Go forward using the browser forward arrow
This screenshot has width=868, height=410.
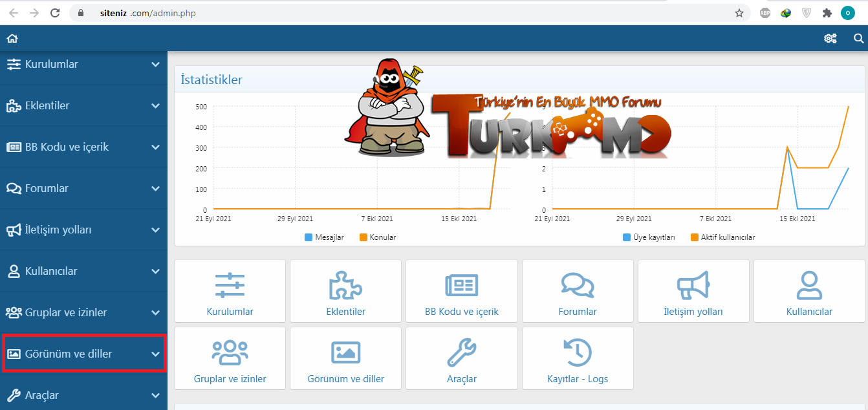click(x=34, y=13)
